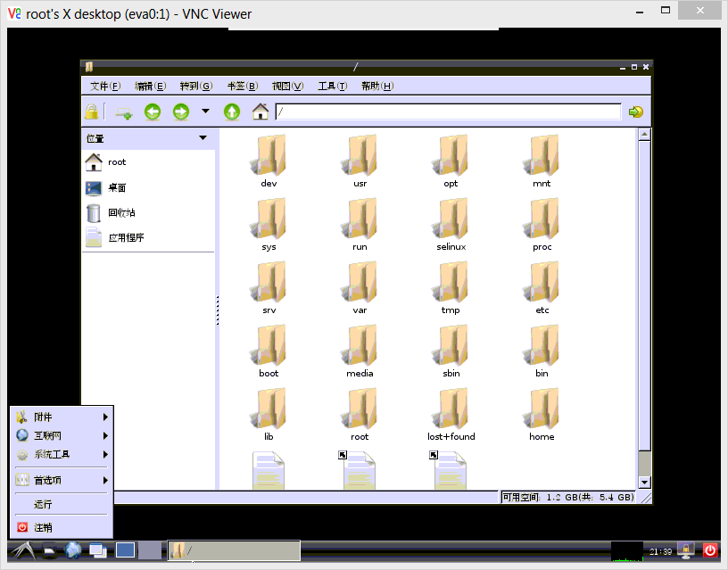
Task: Go up to the parent folder
Action: point(232,112)
